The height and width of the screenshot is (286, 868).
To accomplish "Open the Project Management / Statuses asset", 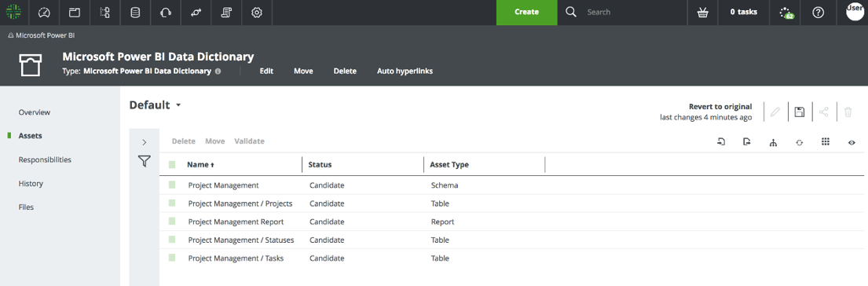I will [241, 240].
